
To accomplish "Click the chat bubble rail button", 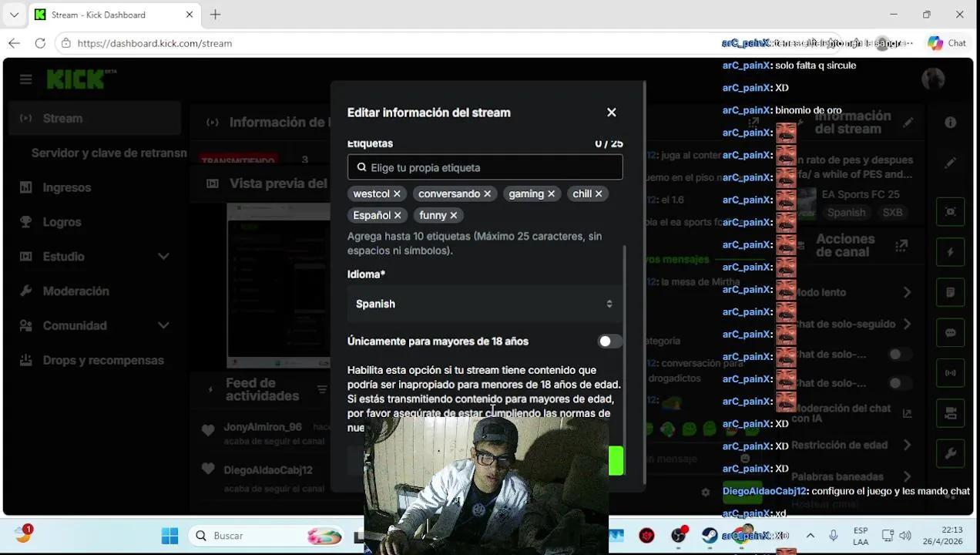I will point(951,333).
